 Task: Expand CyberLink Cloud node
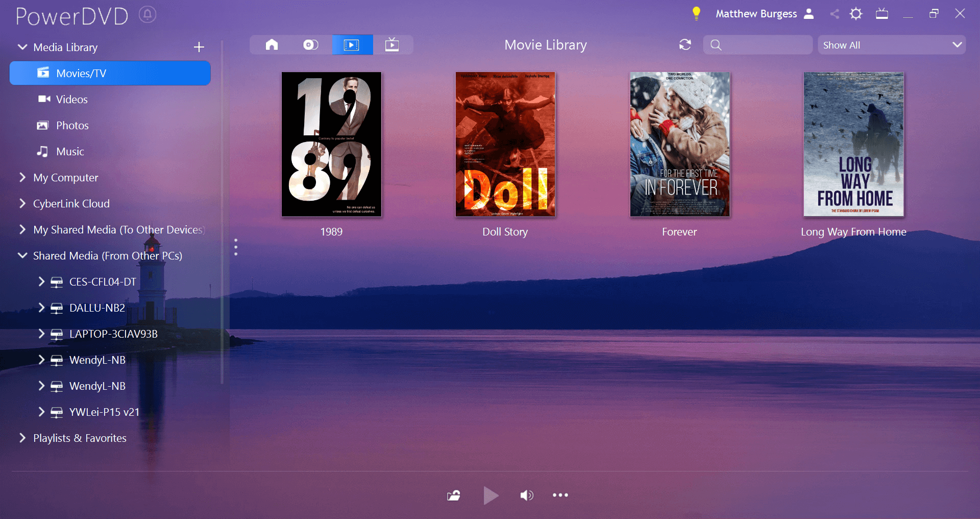(x=22, y=203)
